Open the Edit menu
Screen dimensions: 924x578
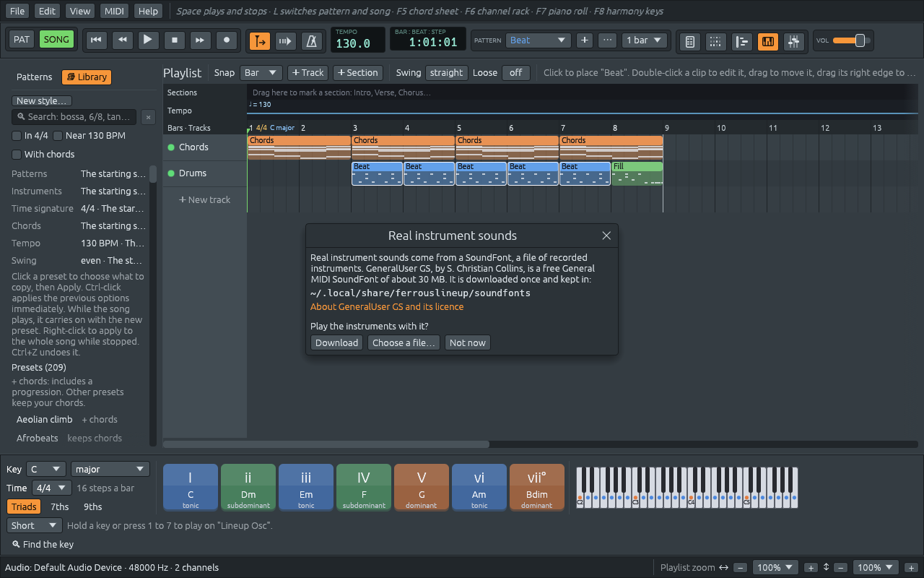coord(47,11)
